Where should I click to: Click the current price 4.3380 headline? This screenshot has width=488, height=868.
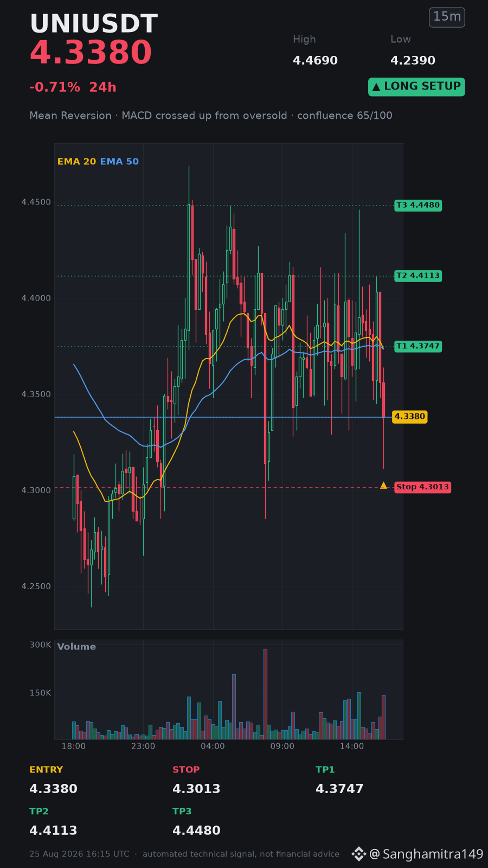(91, 53)
